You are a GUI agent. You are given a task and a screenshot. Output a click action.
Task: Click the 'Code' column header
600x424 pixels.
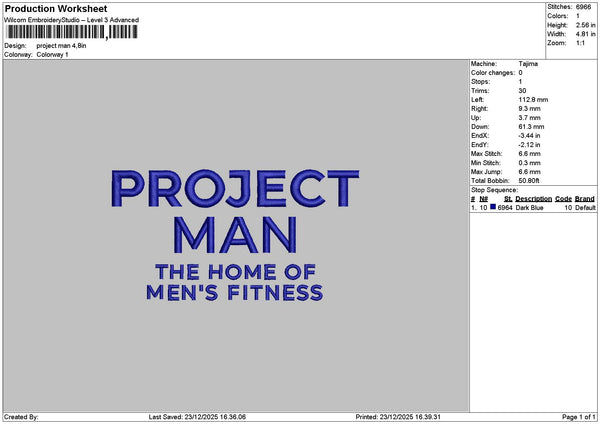pos(563,199)
